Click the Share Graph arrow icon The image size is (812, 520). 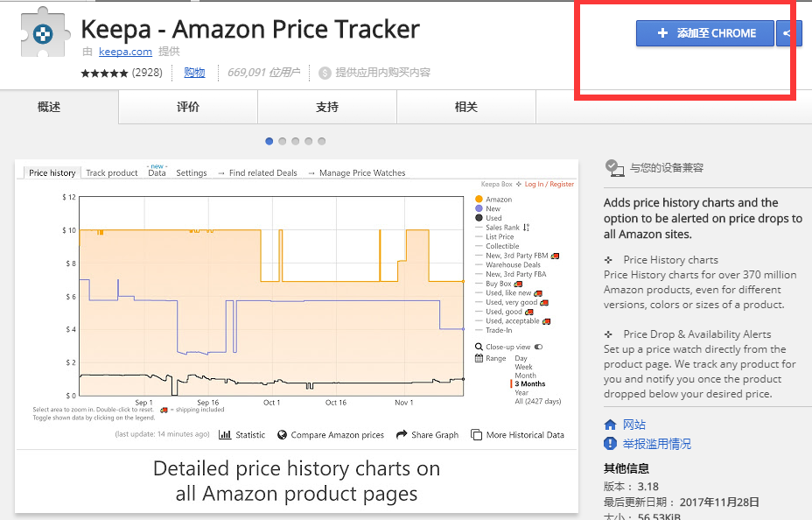(x=402, y=434)
